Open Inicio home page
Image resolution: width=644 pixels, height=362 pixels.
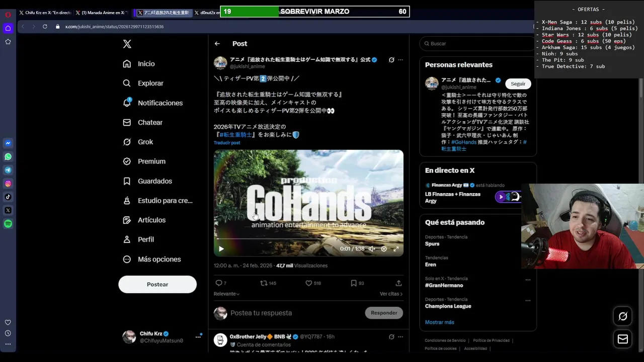pos(139,64)
